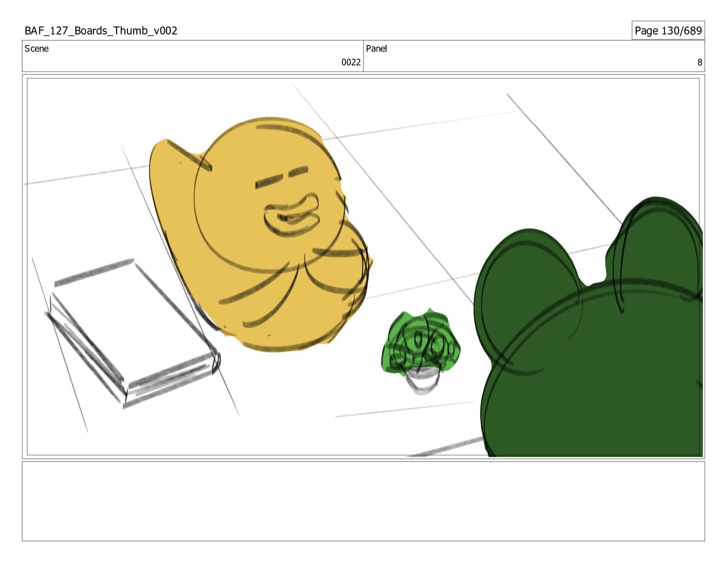The width and height of the screenshot is (728, 563).
Task: Click the sketched book on the floor
Action: 132,333
